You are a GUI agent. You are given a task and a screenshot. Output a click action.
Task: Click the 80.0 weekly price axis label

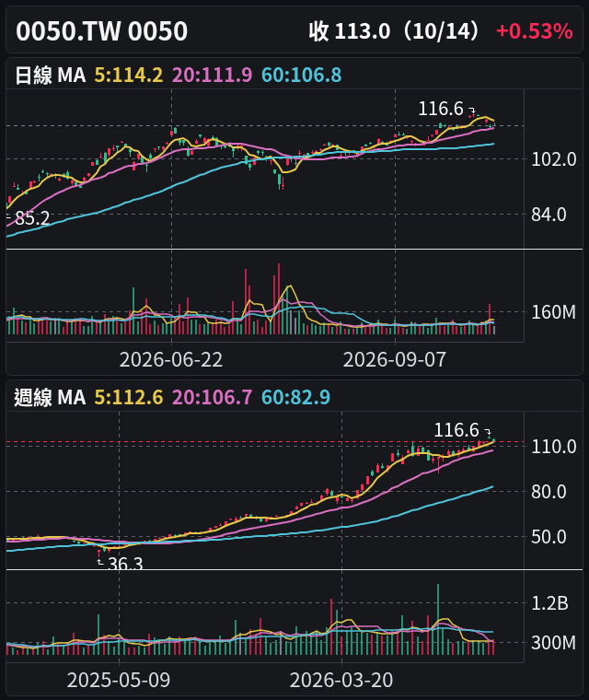tap(549, 492)
